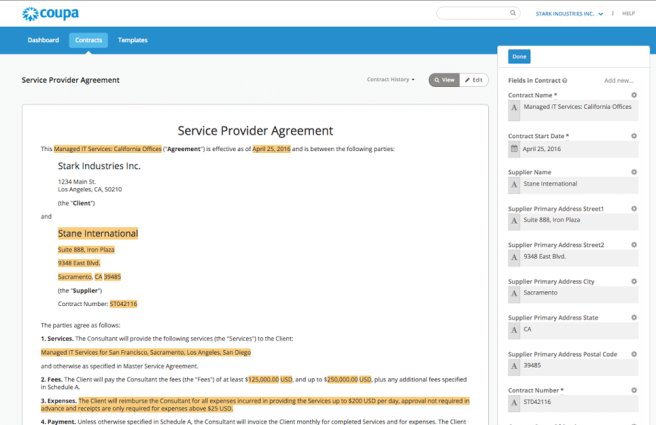Open gear settings for Contract Name field
The height and width of the screenshot is (425, 656).
[634, 95]
